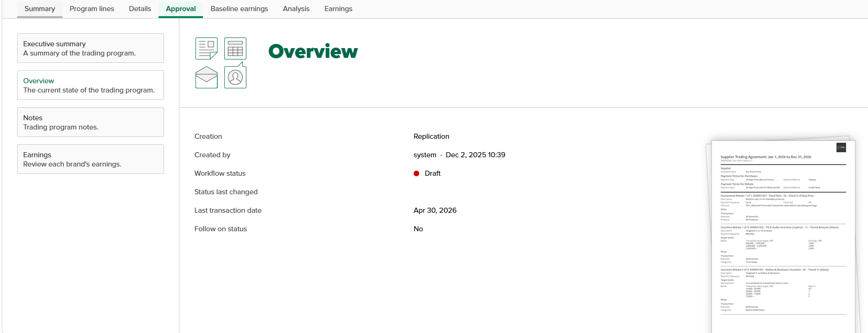
Task: Click the 'Status last changed' label
Action: tap(226, 192)
